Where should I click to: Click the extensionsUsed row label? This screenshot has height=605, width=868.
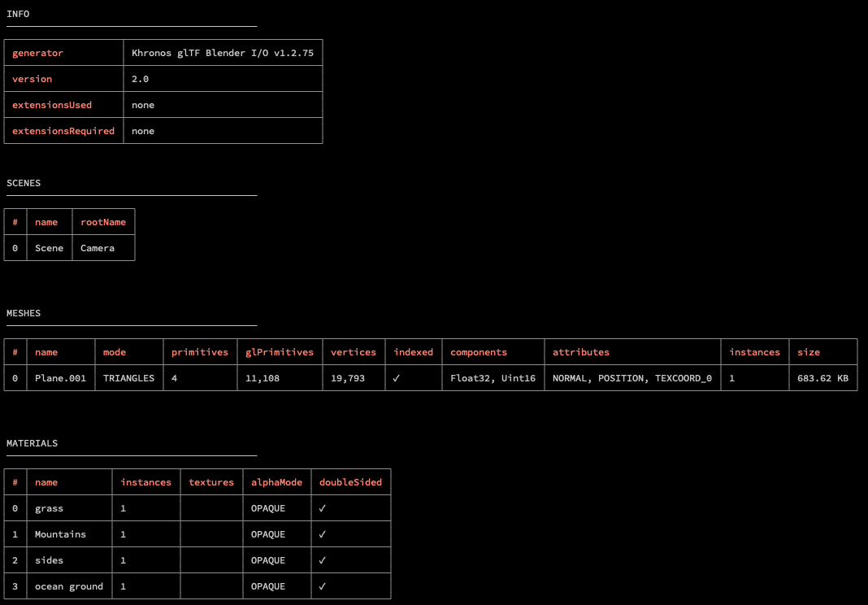tap(52, 105)
